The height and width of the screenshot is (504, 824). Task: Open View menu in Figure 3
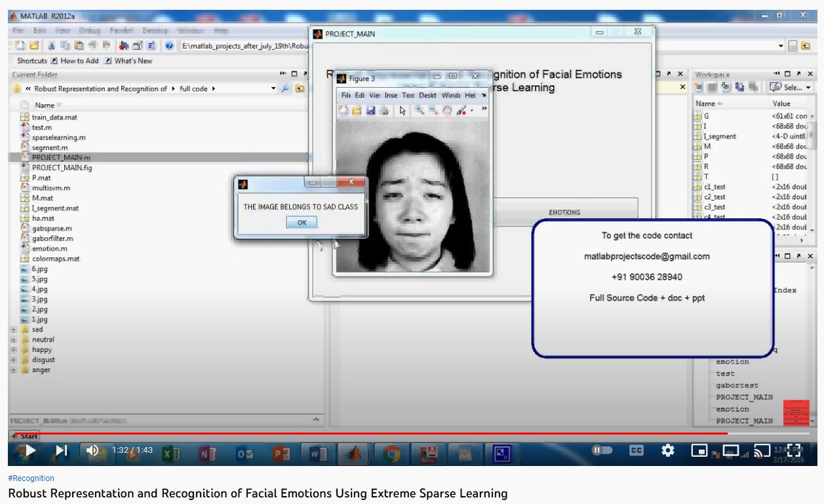point(374,95)
